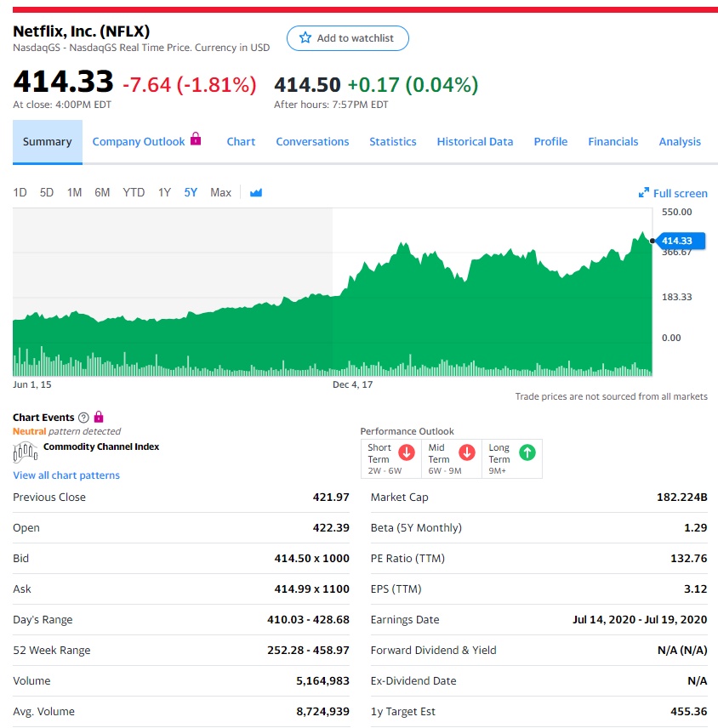Click the Previous Close value 421.97
The image size is (718, 728).
pyautogui.click(x=331, y=498)
